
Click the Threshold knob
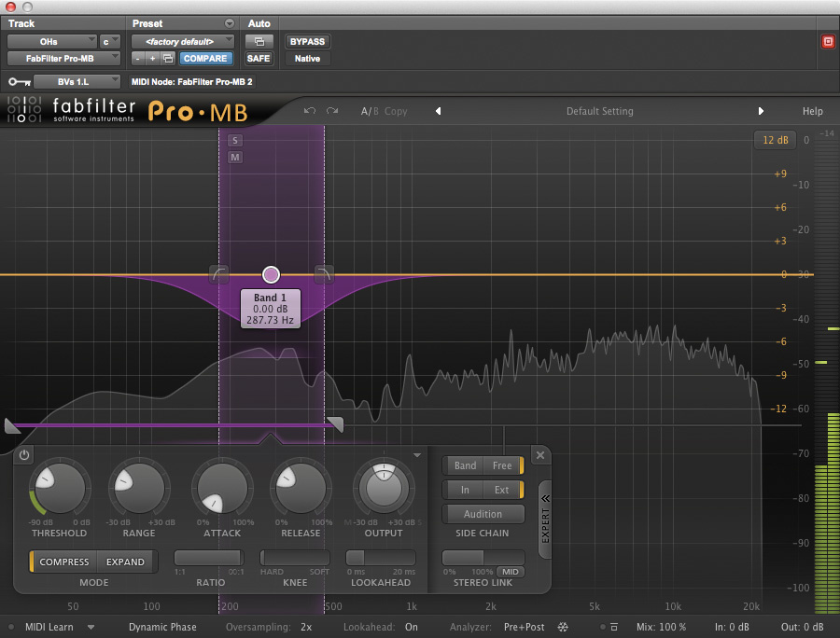(60, 488)
